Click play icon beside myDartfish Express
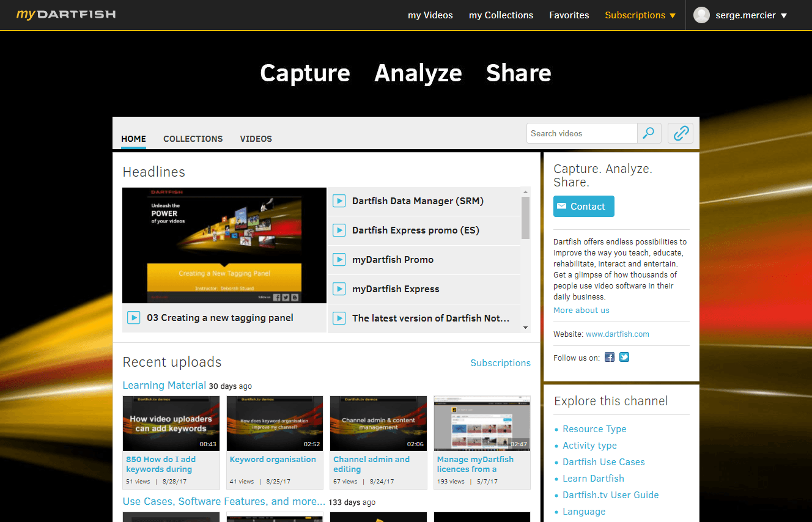This screenshot has width=812, height=522. (339, 289)
